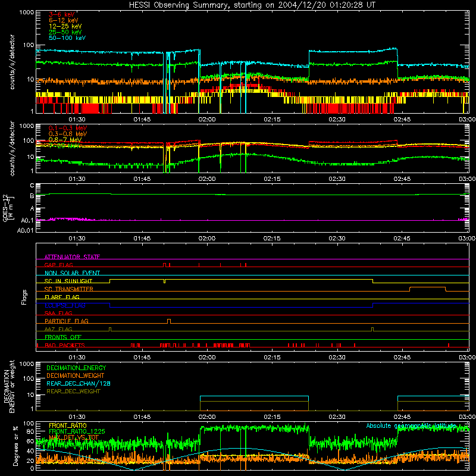Click the HESSI Observing Summary title text
This screenshot has width=476, height=476.
(x=252, y=5)
